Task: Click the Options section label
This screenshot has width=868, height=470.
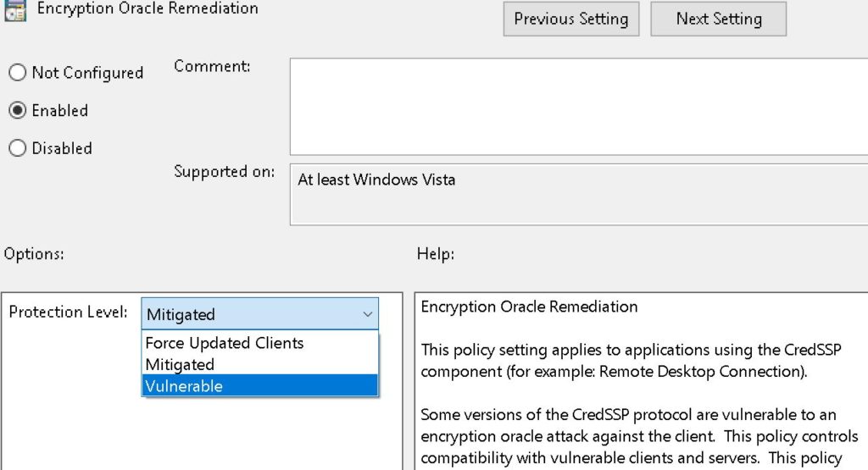Action: pyautogui.click(x=34, y=253)
